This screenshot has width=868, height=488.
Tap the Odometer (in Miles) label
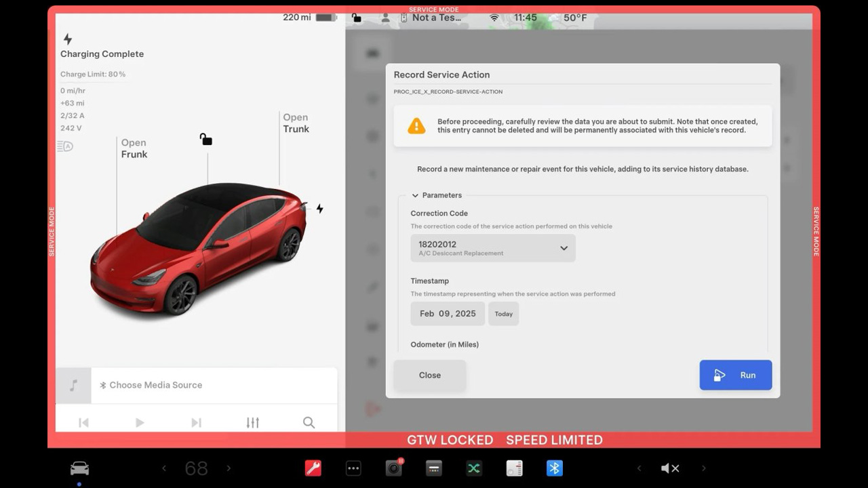445,344
